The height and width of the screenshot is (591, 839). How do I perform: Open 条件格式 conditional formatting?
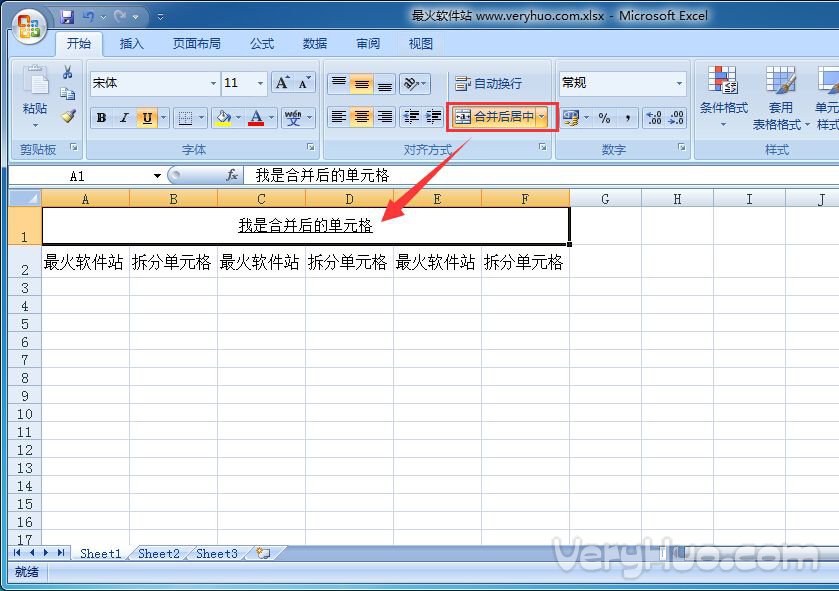[723, 96]
